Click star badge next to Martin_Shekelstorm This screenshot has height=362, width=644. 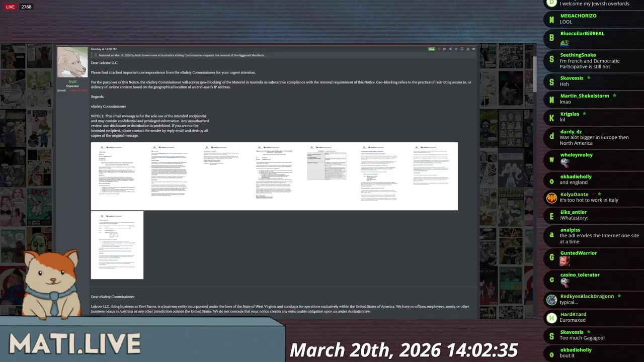pos(614,96)
